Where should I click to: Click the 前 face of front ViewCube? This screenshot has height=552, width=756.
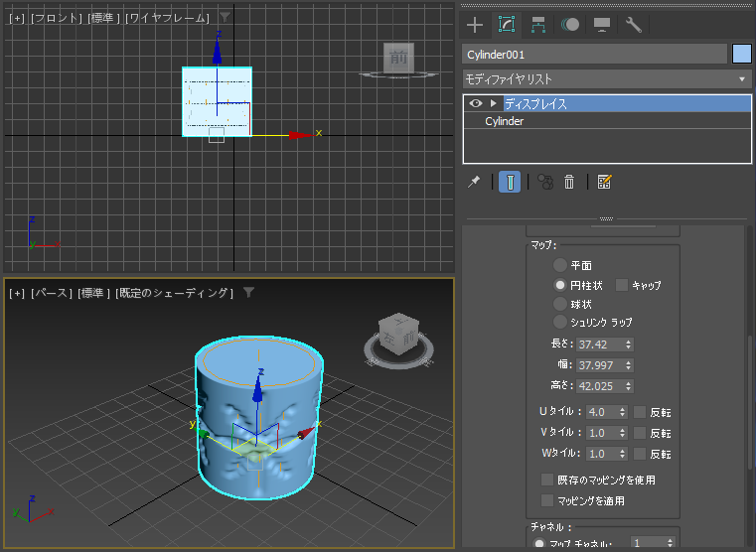click(398, 58)
